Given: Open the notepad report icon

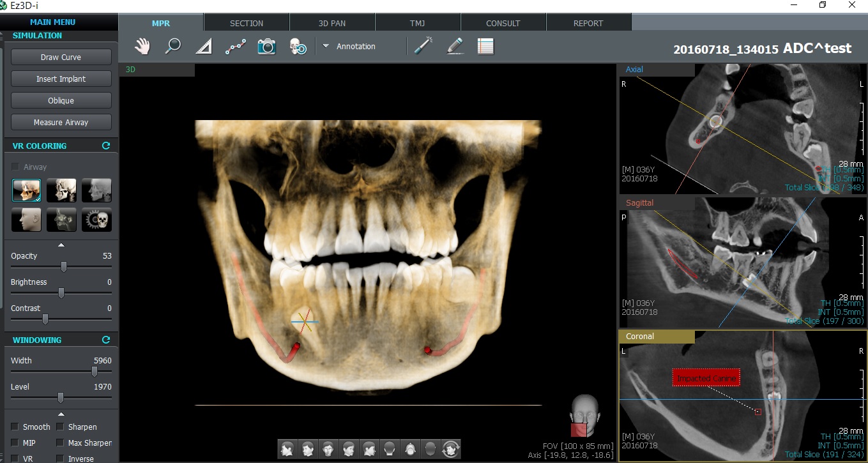Looking at the screenshot, I should tap(485, 47).
